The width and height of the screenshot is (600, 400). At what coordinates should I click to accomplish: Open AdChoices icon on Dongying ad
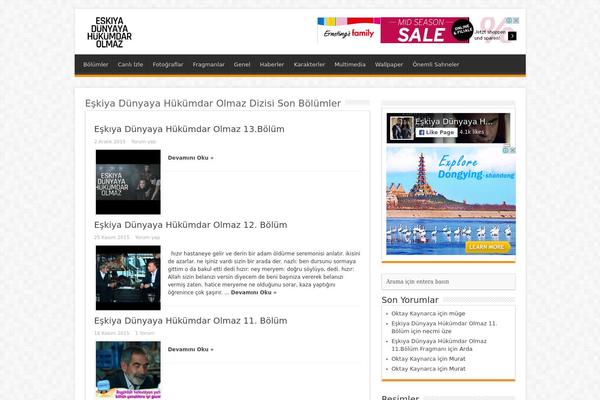pos(506,150)
